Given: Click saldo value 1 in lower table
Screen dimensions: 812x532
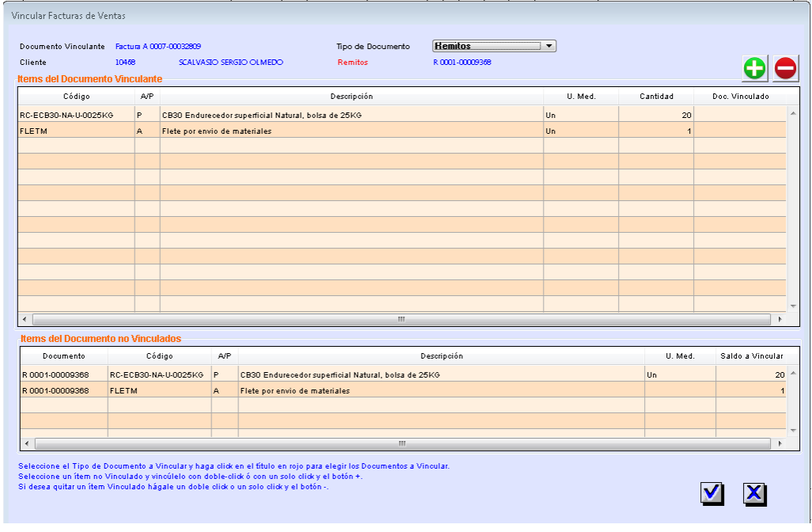Looking at the screenshot, I should (x=751, y=390).
